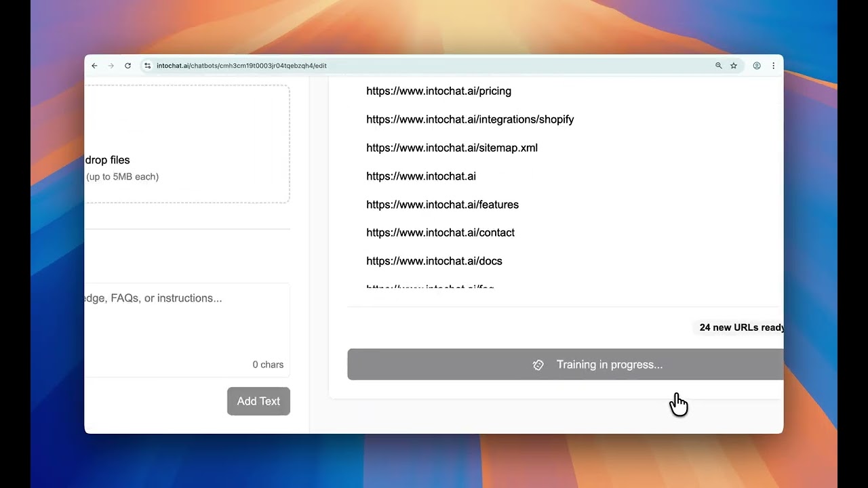
Task: Select the https://www.intochat.ai/docs URL
Action: click(x=434, y=261)
